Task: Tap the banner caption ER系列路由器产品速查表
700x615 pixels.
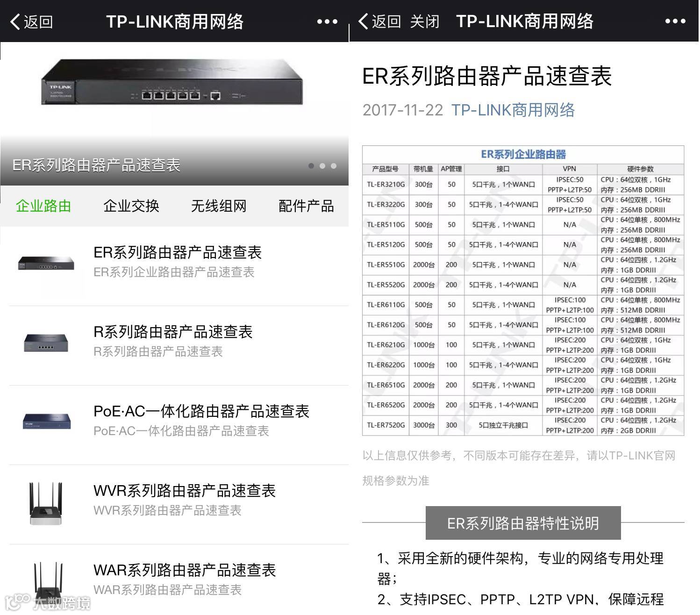Action: pos(97,165)
